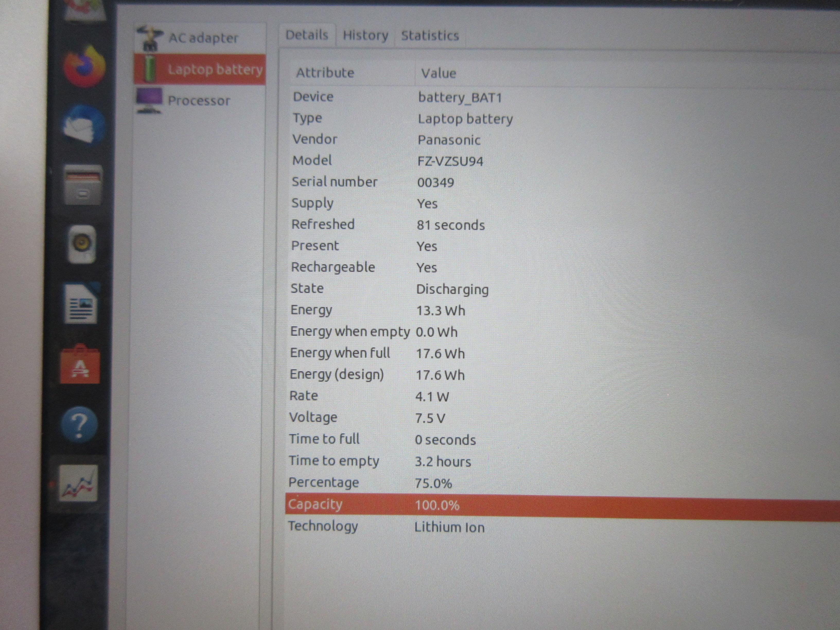Launch Rhythmbox speaker icon in dock
The image size is (840, 630).
[82, 244]
